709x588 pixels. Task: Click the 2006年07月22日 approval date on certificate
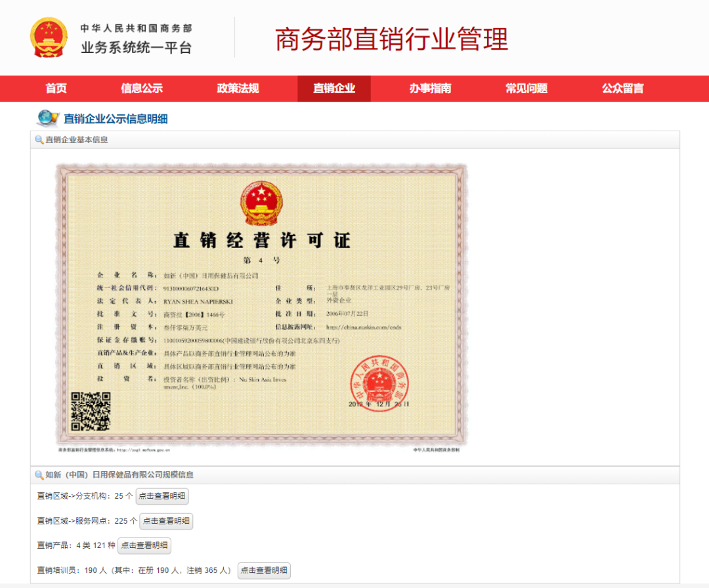pyautogui.click(x=347, y=314)
